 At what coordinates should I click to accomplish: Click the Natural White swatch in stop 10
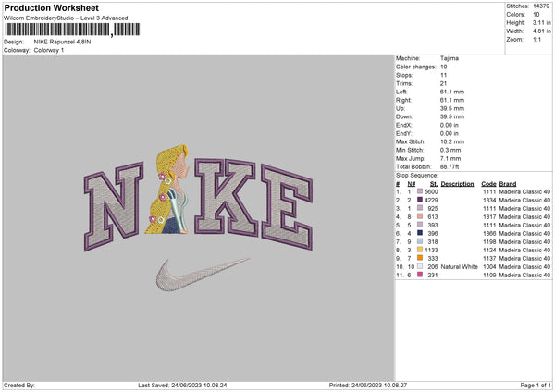coord(420,266)
